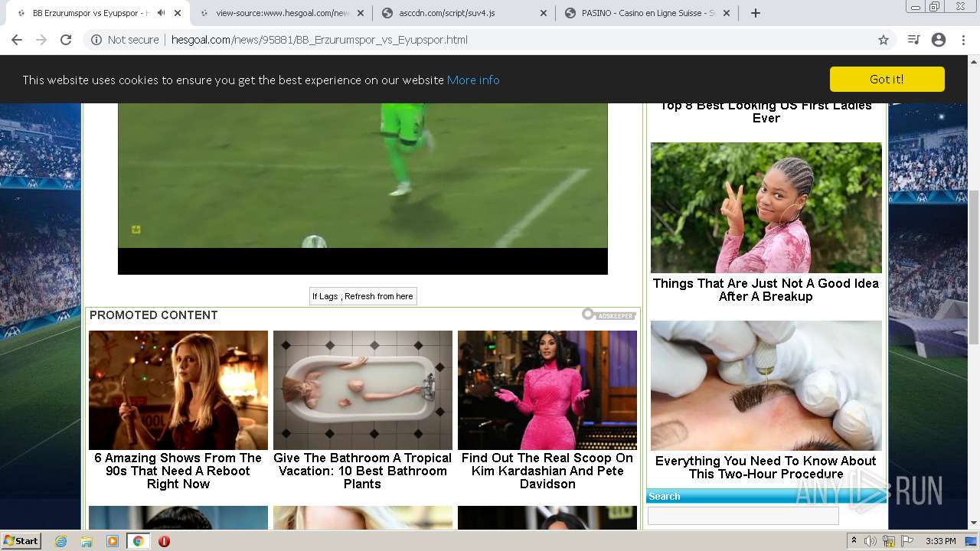The height and width of the screenshot is (551, 980).
Task: Close the BB Erzurumspor vs Eyupspor tab
Action: pos(178,13)
